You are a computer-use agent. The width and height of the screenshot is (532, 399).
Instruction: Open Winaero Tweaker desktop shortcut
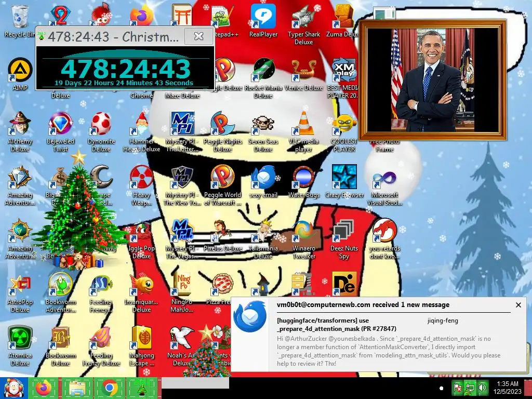(303, 239)
